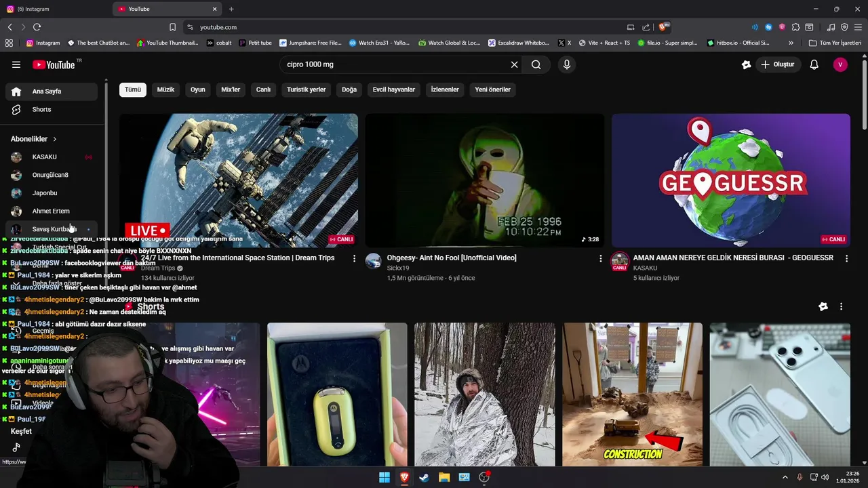Reload the page
The width and height of the screenshot is (868, 488).
pyautogui.click(x=37, y=27)
